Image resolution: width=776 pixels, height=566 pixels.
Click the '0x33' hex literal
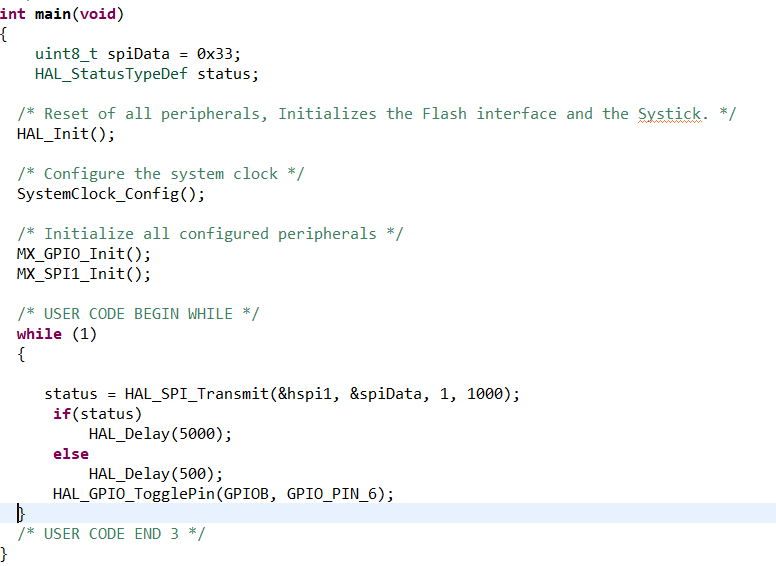tap(214, 54)
